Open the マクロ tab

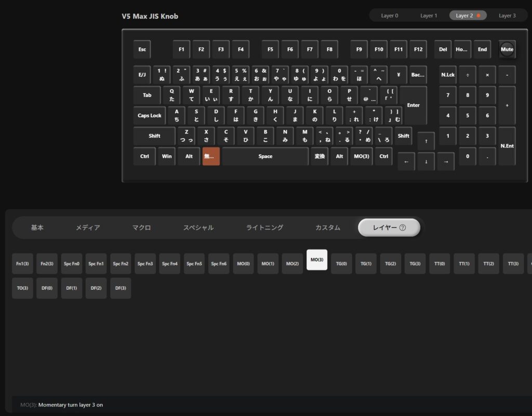tap(141, 227)
